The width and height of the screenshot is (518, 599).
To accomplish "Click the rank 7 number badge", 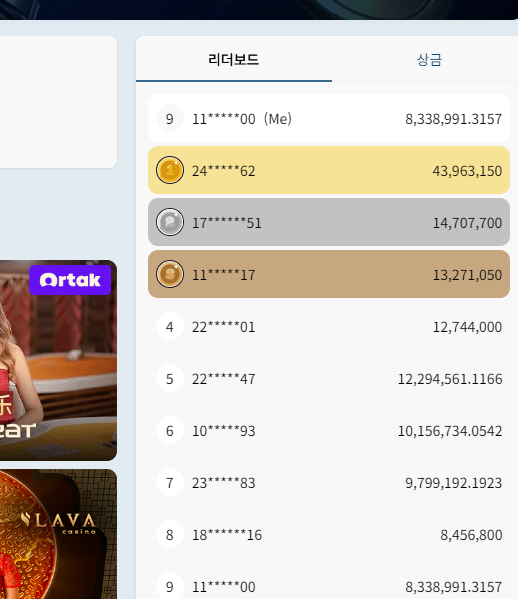I will pyautogui.click(x=170, y=482).
